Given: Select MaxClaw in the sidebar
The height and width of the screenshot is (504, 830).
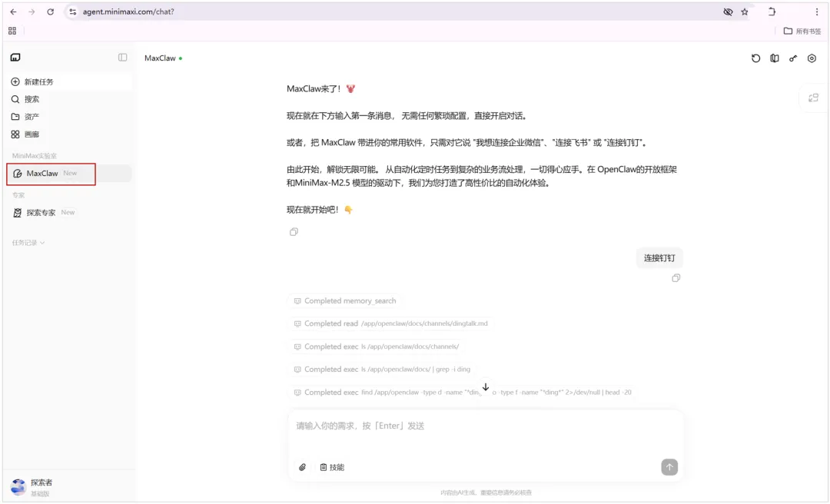Looking at the screenshot, I should pyautogui.click(x=69, y=173).
